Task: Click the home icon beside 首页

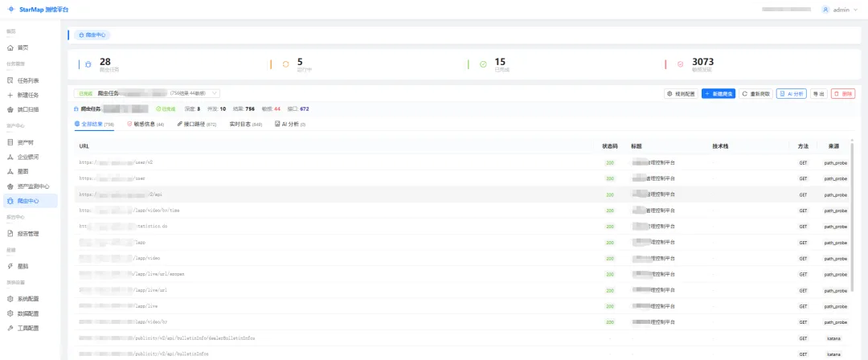Action: [10, 47]
